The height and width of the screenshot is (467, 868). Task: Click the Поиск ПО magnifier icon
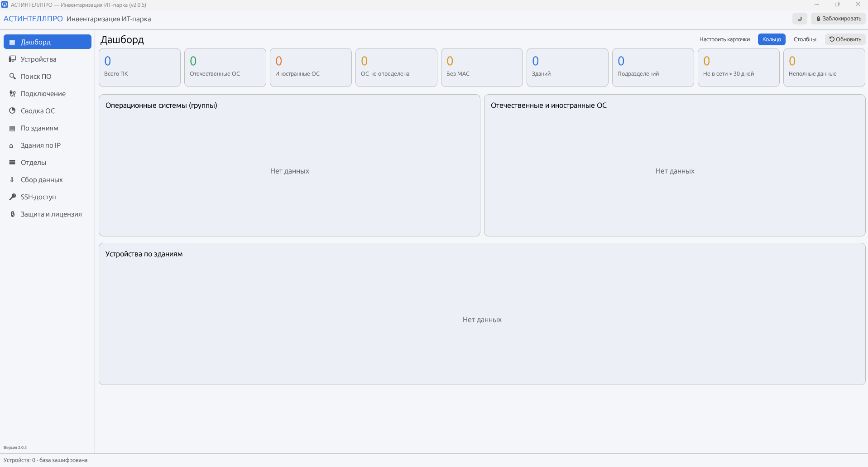pos(12,77)
